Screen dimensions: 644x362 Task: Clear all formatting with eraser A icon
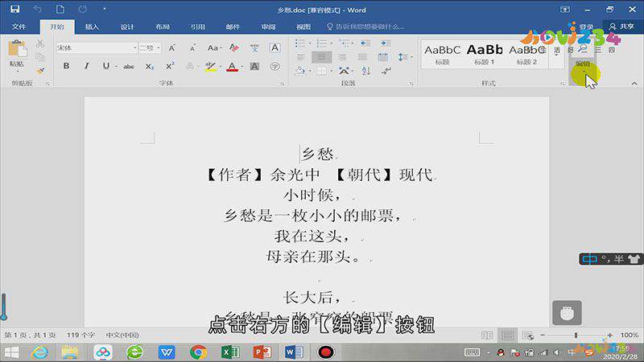click(233, 48)
